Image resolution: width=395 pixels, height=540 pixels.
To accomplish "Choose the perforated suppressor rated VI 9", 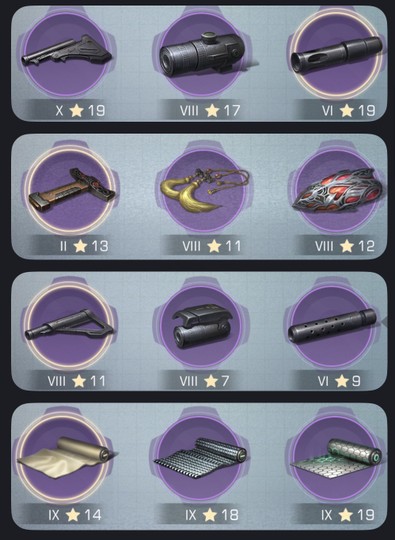I will pos(332,325).
